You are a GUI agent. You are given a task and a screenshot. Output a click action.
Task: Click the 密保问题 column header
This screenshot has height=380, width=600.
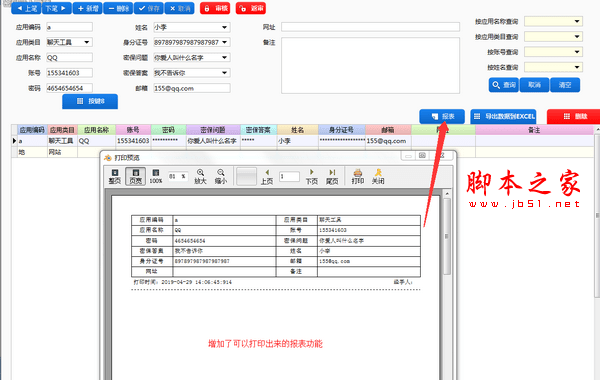coord(213,130)
